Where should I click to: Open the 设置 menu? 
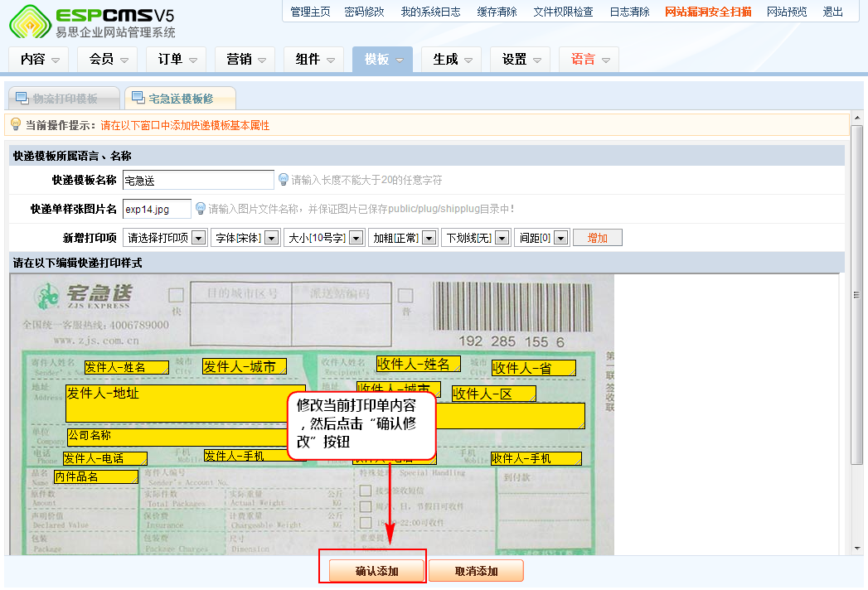click(520, 59)
